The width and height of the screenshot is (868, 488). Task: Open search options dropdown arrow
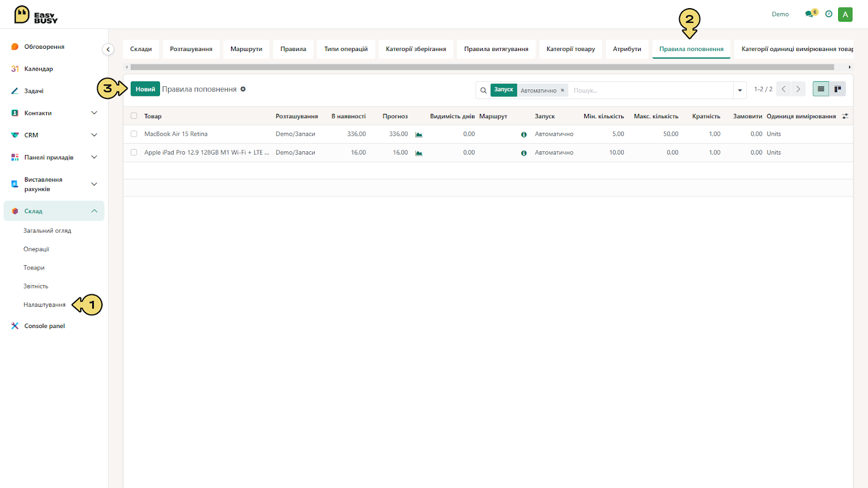[740, 91]
